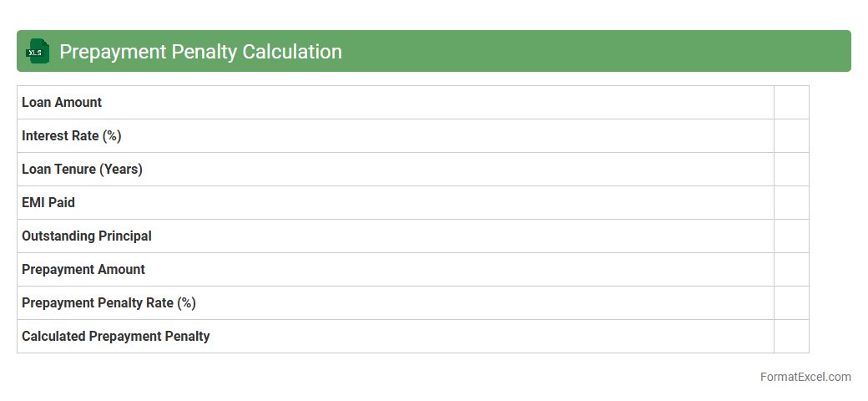Click the Prepayment Penalty Calculation title

click(x=200, y=52)
